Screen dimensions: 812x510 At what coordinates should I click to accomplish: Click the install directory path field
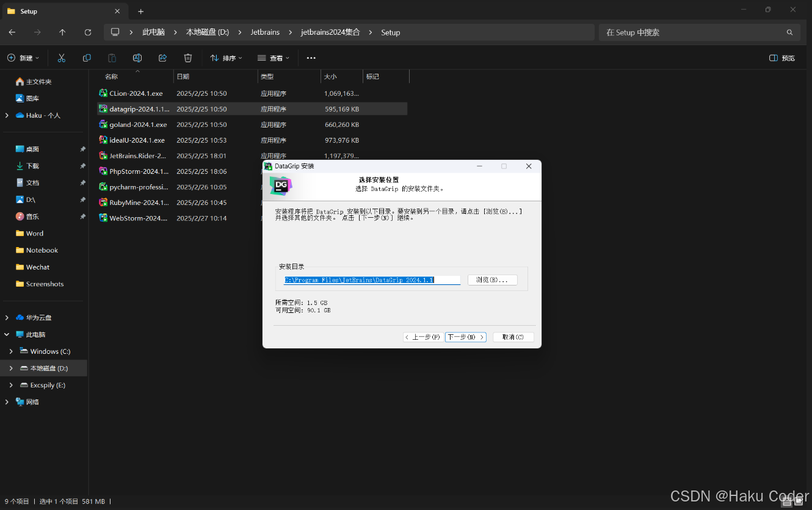(372, 280)
